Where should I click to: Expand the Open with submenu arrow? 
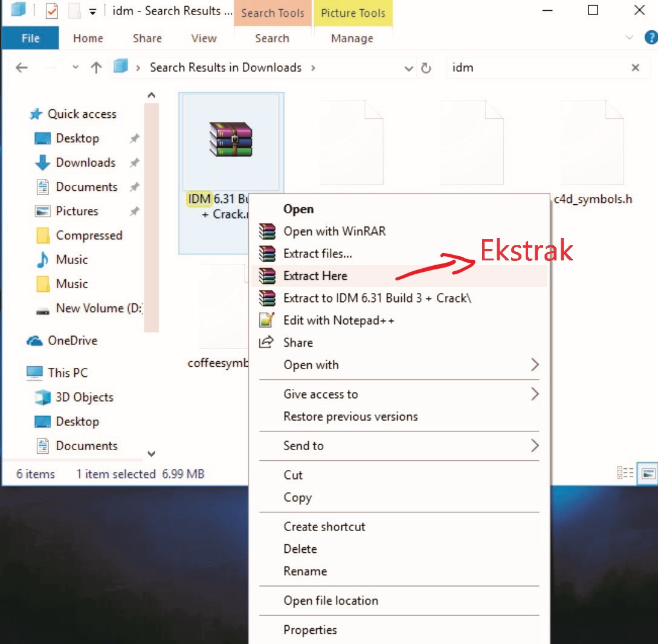[x=534, y=364]
